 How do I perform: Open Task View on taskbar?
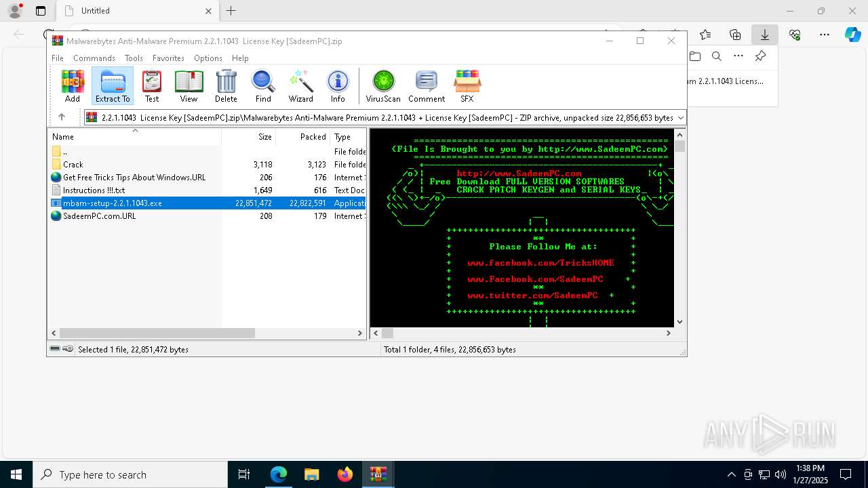[244, 474]
